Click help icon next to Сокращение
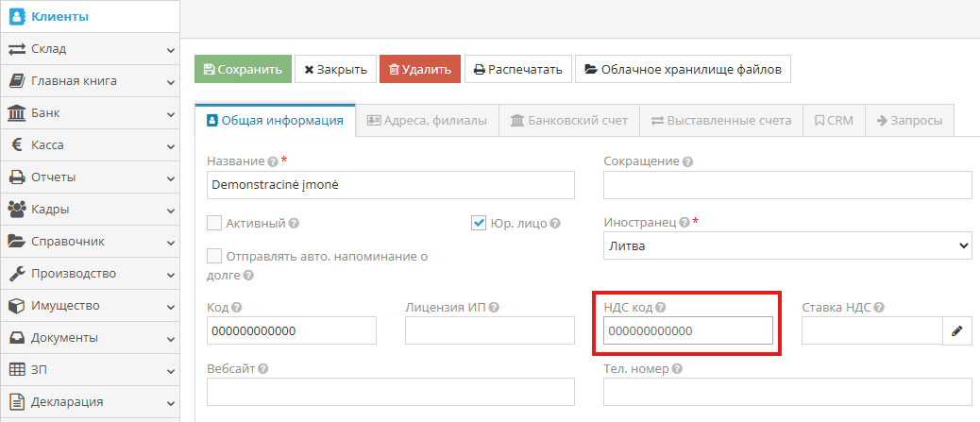 (687, 161)
